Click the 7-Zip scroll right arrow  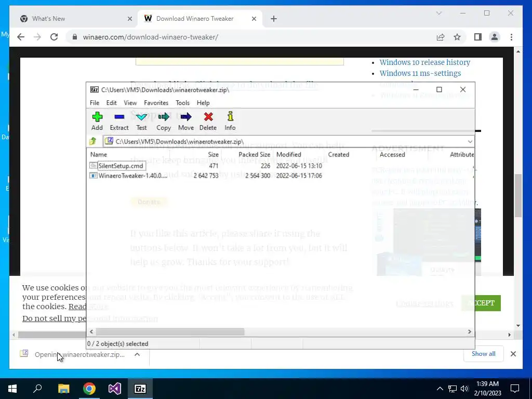[470, 331]
